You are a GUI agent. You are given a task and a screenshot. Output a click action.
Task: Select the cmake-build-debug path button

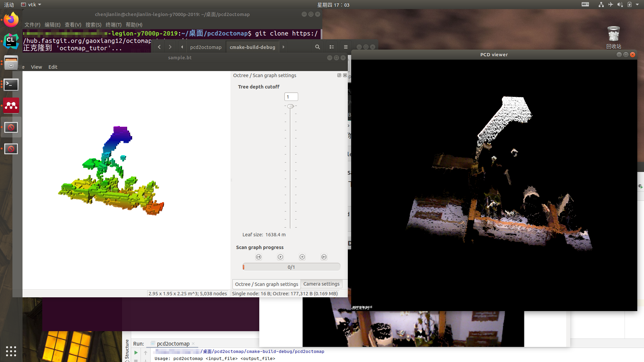point(252,47)
